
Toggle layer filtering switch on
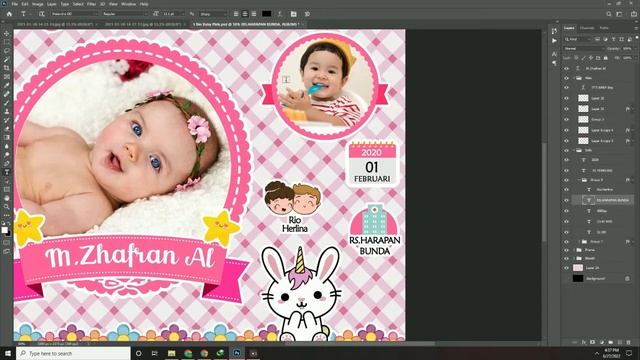636,38
